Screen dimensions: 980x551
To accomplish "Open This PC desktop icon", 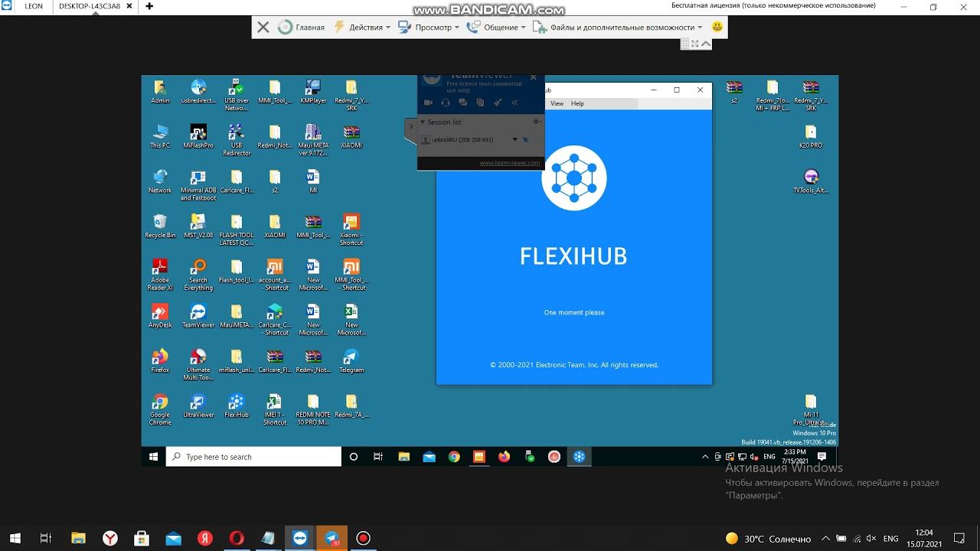I will 160,136.
